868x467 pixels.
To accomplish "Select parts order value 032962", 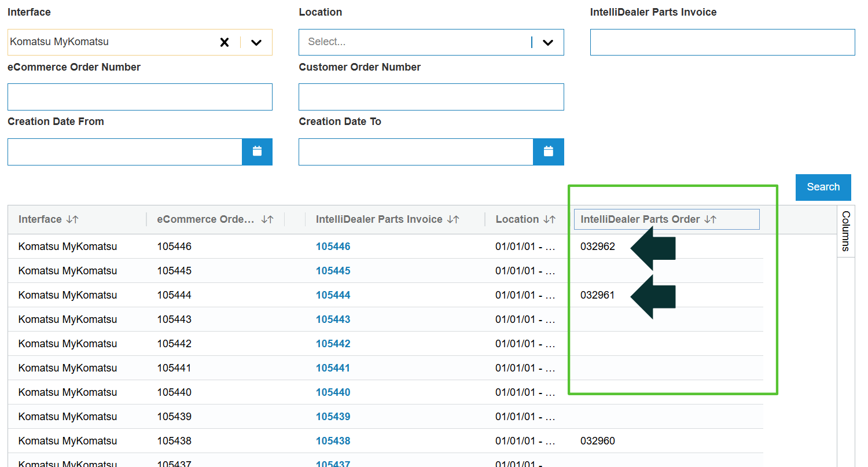I will [x=598, y=247].
